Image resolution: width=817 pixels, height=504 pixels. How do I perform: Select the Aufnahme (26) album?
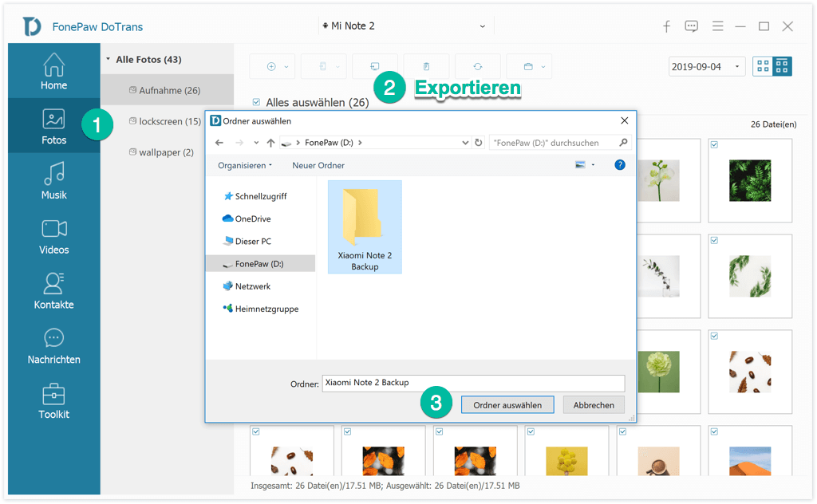coord(167,90)
